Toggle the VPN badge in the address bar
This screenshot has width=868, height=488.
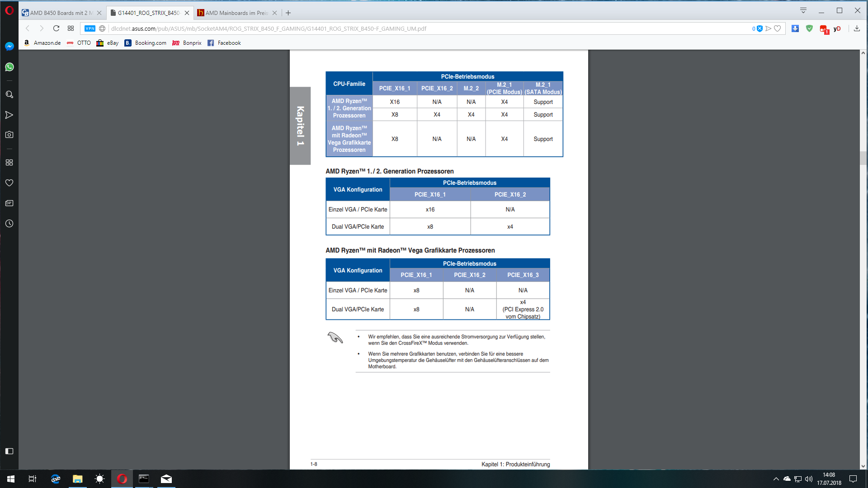90,28
